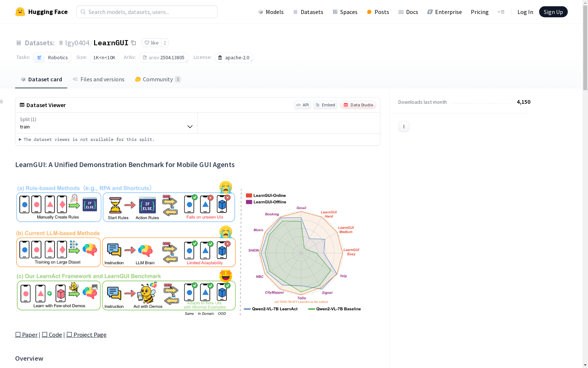Image resolution: width=588 pixels, height=368 pixels.
Task: View the like count of 2
Action: click(165, 43)
